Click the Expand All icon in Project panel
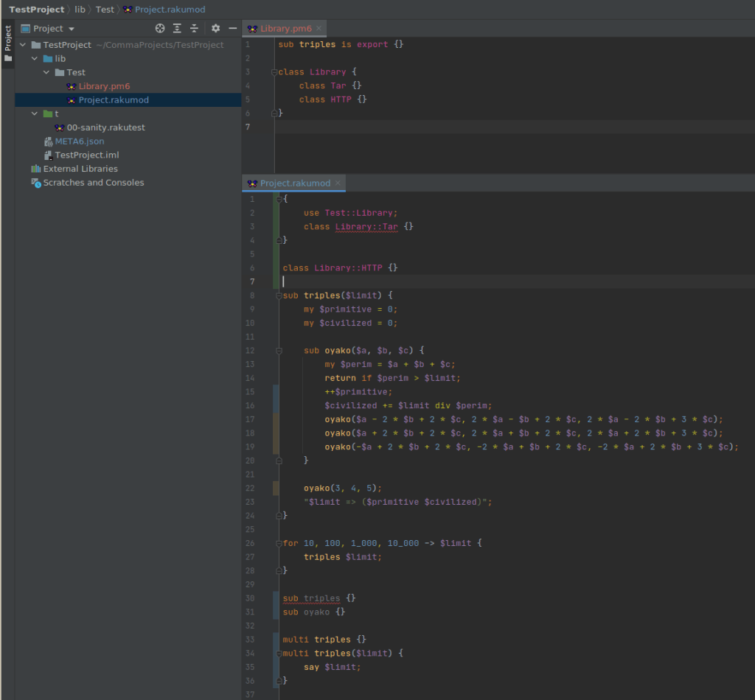Screen dimensions: 755x700 click(177, 29)
